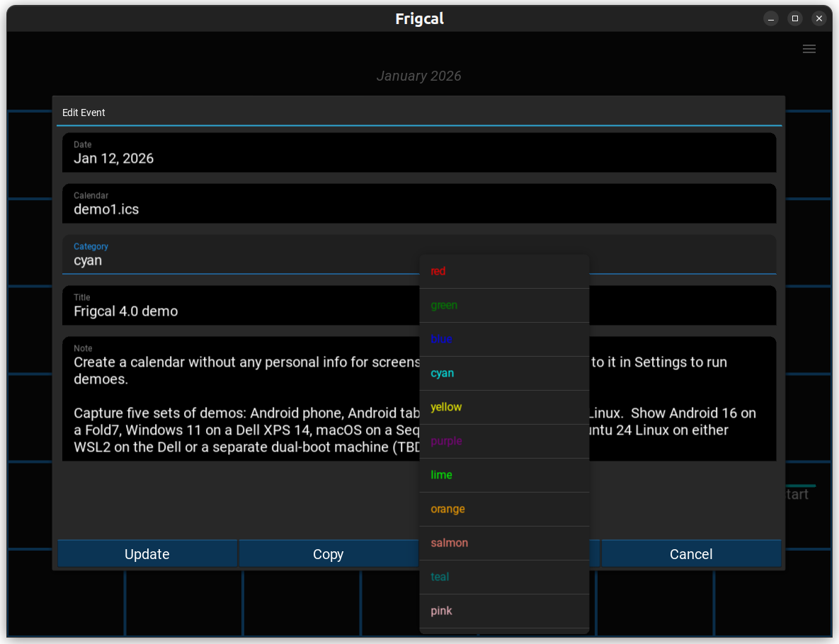The width and height of the screenshot is (839, 644).
Task: Choose the pink category entry
Action: point(504,611)
